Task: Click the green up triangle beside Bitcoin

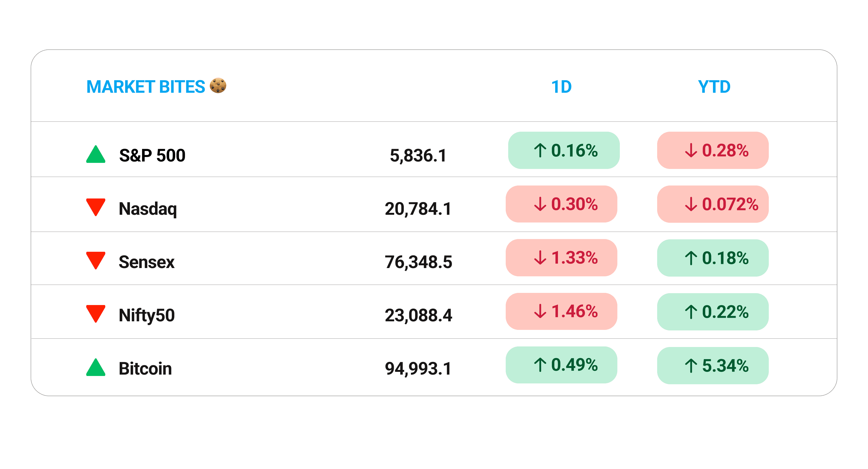Action: [96, 367]
